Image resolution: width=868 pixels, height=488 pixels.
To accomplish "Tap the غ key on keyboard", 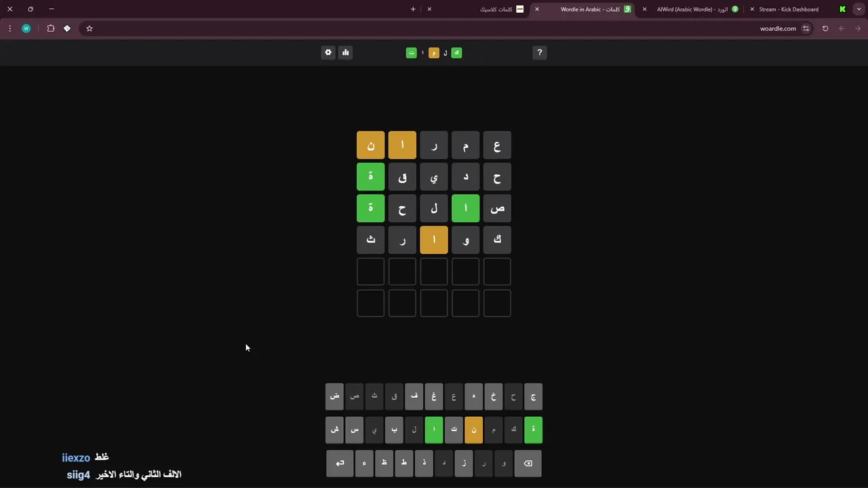I will 434,396.
